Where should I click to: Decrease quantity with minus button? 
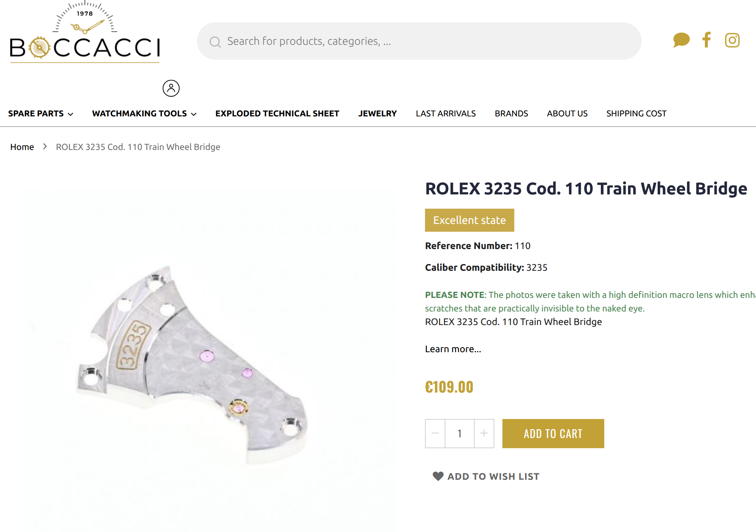[435, 433]
